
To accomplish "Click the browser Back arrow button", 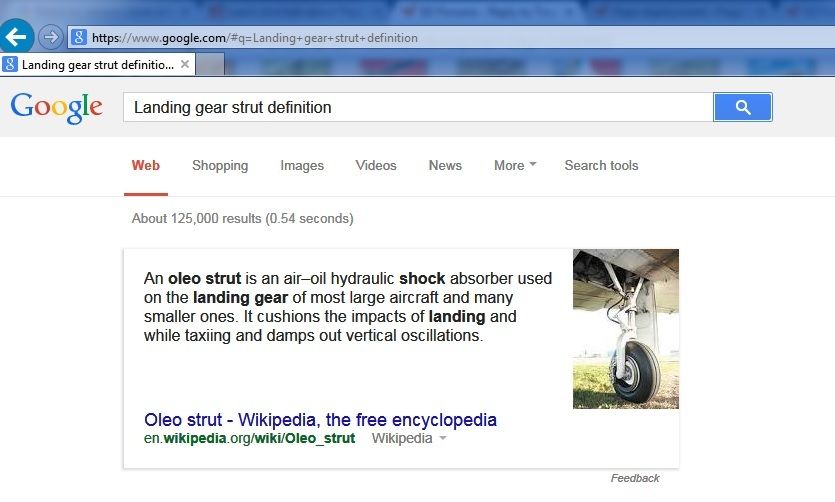I will [16, 37].
